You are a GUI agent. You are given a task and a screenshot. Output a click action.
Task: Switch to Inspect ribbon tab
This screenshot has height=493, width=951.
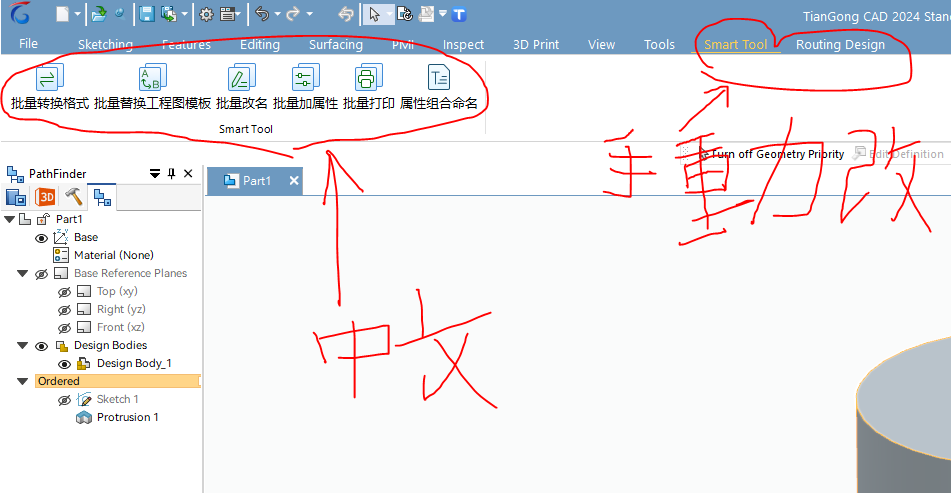pyautogui.click(x=463, y=44)
